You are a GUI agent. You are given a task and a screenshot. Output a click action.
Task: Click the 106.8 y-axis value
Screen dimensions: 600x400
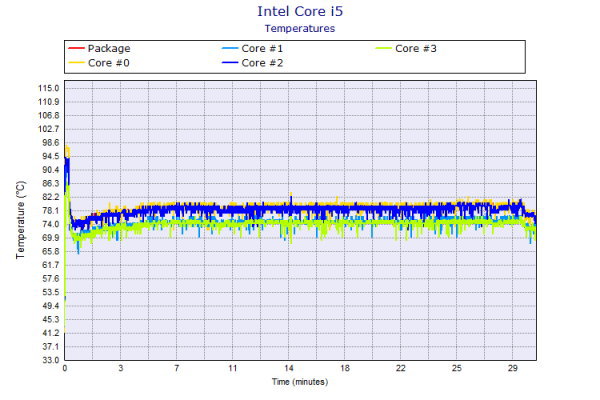pyautogui.click(x=49, y=116)
